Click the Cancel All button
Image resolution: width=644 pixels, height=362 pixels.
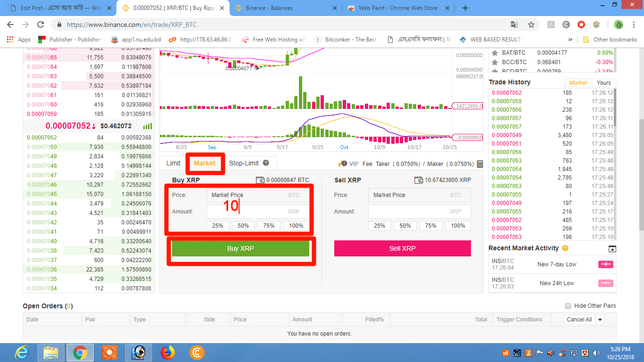coord(579,320)
